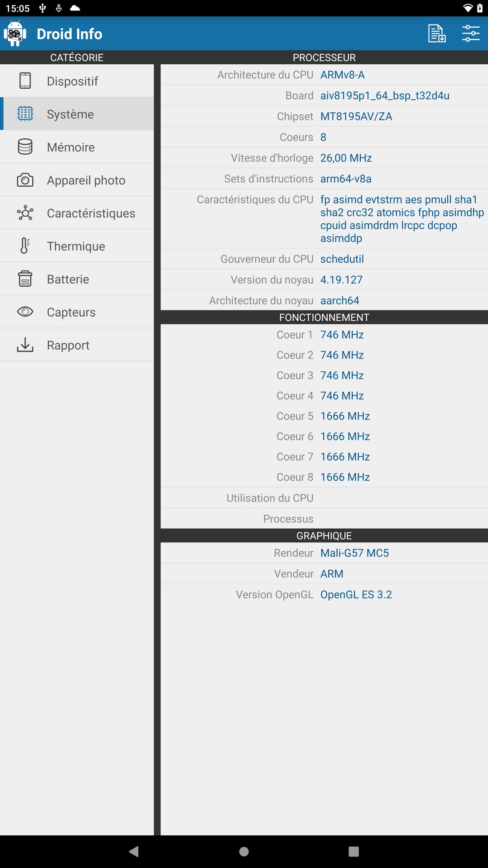The height and width of the screenshot is (868, 488).
Task: Select the Batterie icon in sidebar
Action: click(25, 279)
